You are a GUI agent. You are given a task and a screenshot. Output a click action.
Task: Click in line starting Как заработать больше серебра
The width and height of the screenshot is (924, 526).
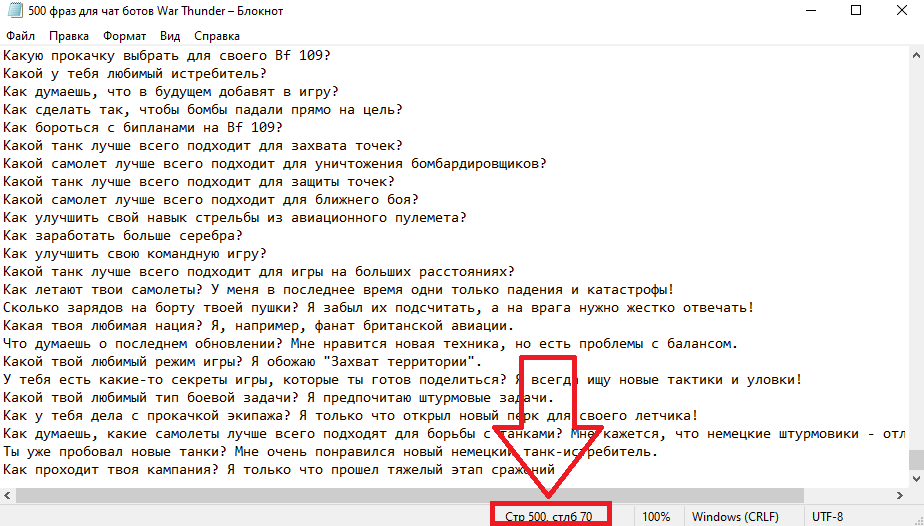pyautogui.click(x=123, y=236)
